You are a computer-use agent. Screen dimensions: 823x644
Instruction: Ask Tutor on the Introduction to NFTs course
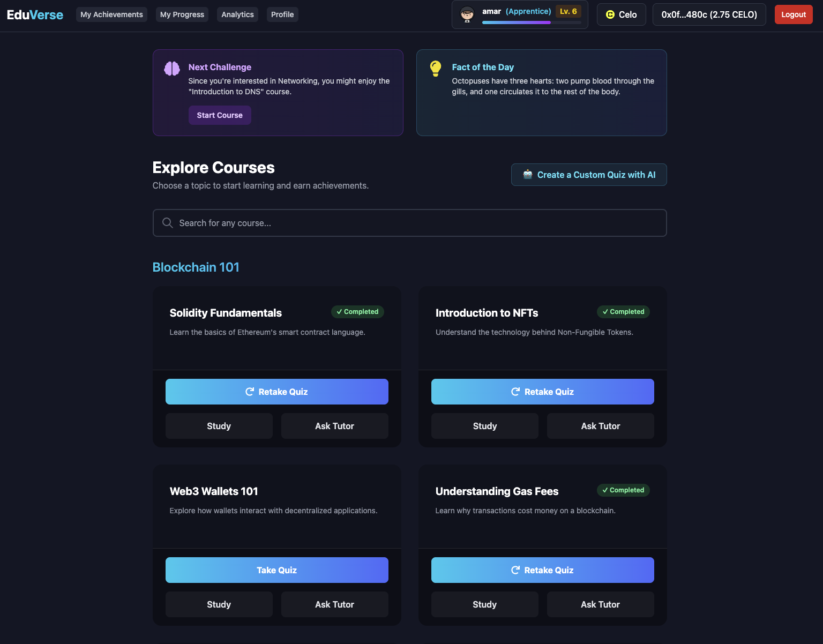pos(600,426)
